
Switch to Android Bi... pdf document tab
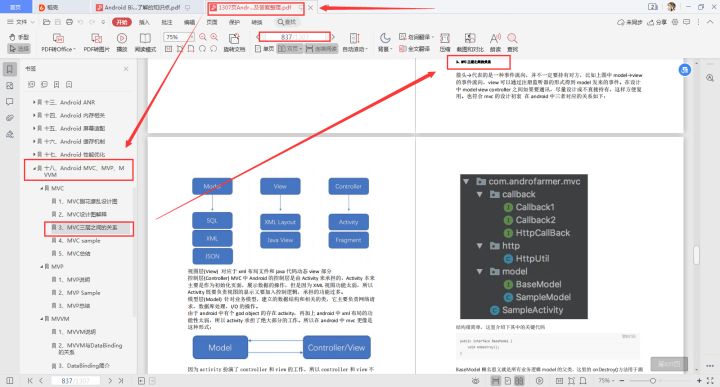click(142, 7)
